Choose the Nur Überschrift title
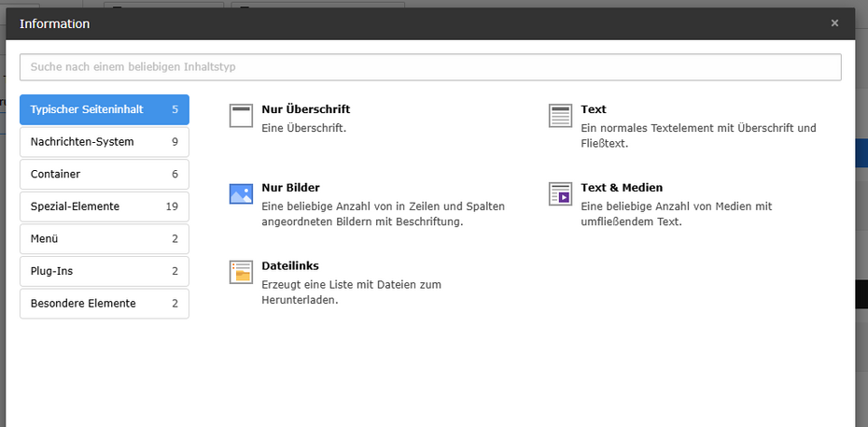Viewport: 868px width, 427px height. point(305,109)
